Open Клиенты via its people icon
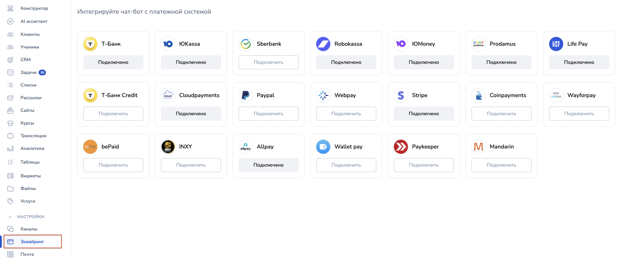 [x=10, y=34]
